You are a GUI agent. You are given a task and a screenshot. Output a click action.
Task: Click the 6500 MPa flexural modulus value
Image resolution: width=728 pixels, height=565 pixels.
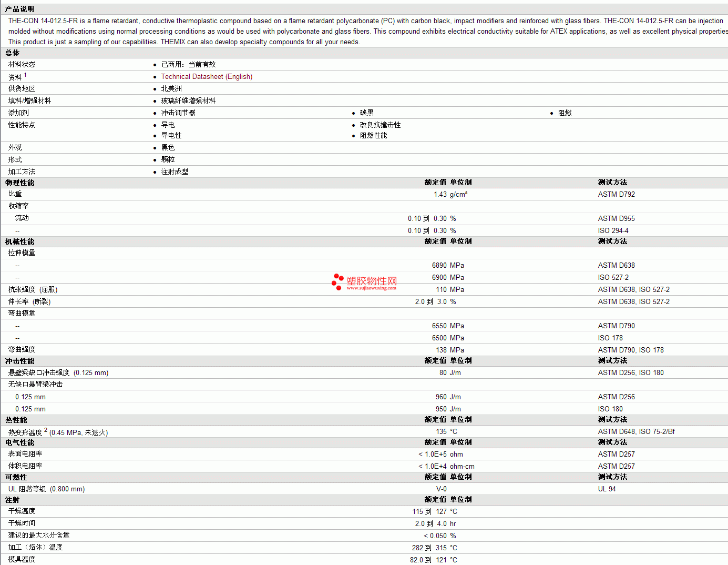coord(448,338)
